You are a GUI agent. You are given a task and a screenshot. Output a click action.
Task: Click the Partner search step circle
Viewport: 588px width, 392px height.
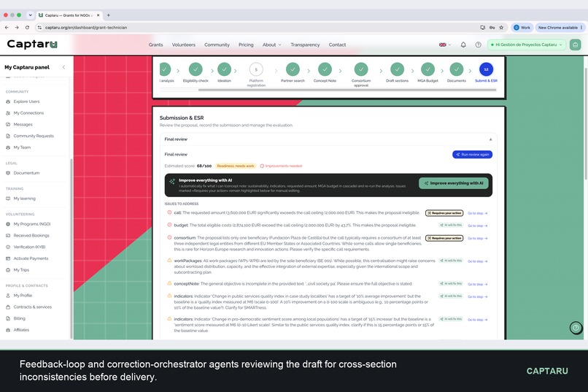[293, 69]
